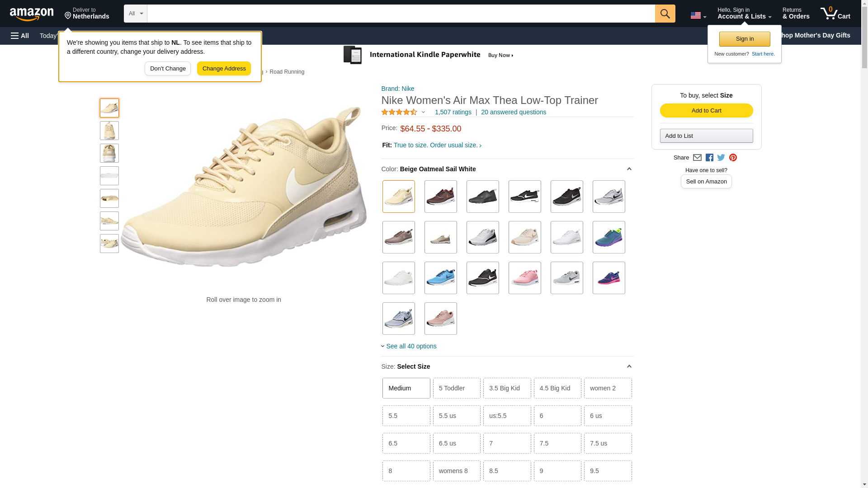Viewport: 868px width, 488px height.
Task: Open Deliver to Netherlands selector
Action: click(x=87, y=14)
